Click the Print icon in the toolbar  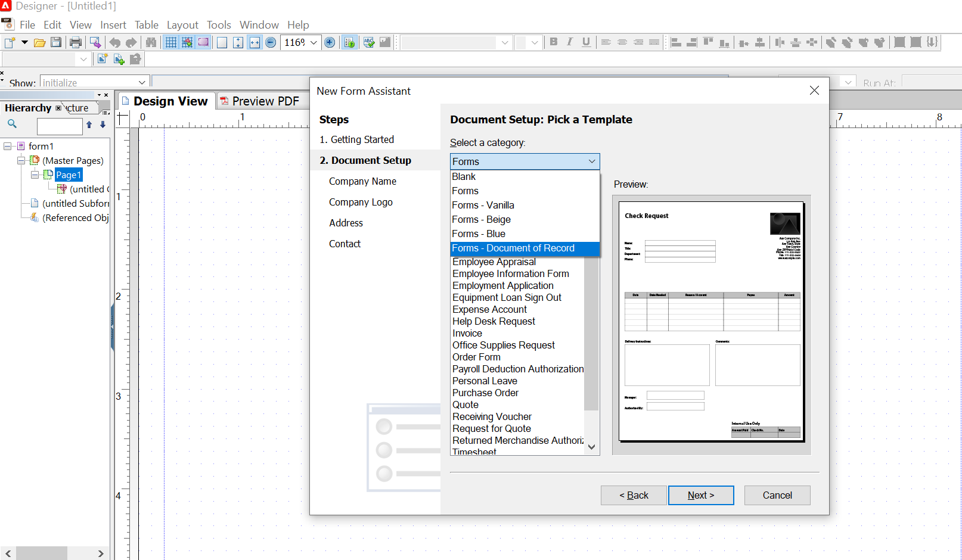[76, 42]
